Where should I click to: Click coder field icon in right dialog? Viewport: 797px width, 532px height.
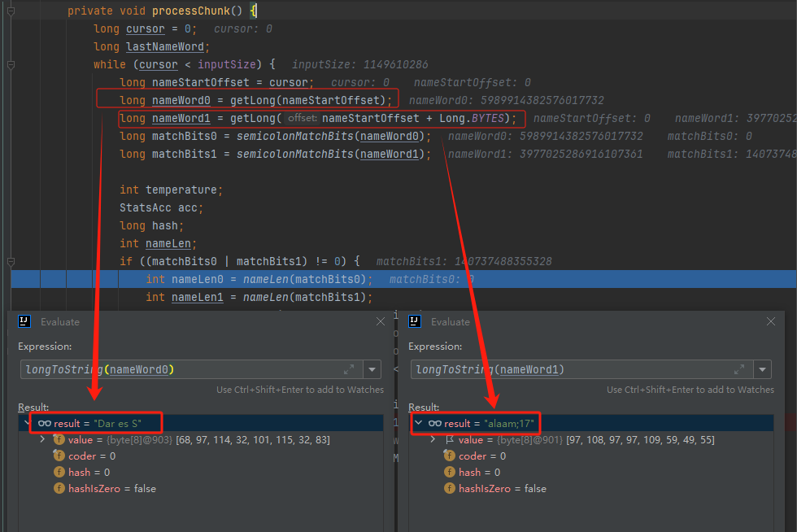(449, 456)
